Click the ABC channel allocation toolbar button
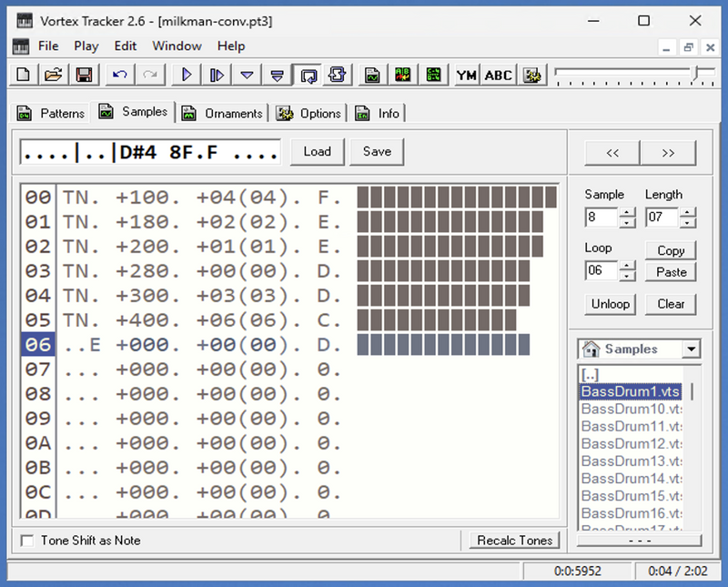 [x=498, y=75]
